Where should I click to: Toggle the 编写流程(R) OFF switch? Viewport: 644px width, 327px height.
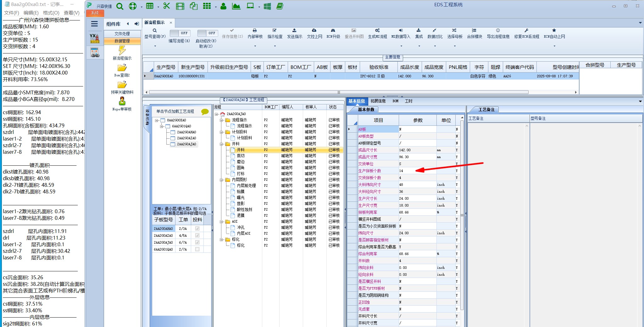pyautogui.click(x=179, y=33)
